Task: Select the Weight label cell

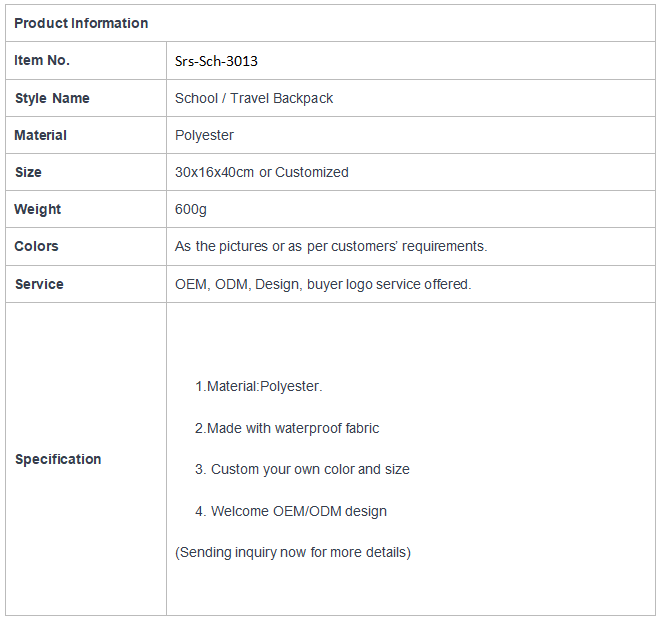Action: (86, 209)
